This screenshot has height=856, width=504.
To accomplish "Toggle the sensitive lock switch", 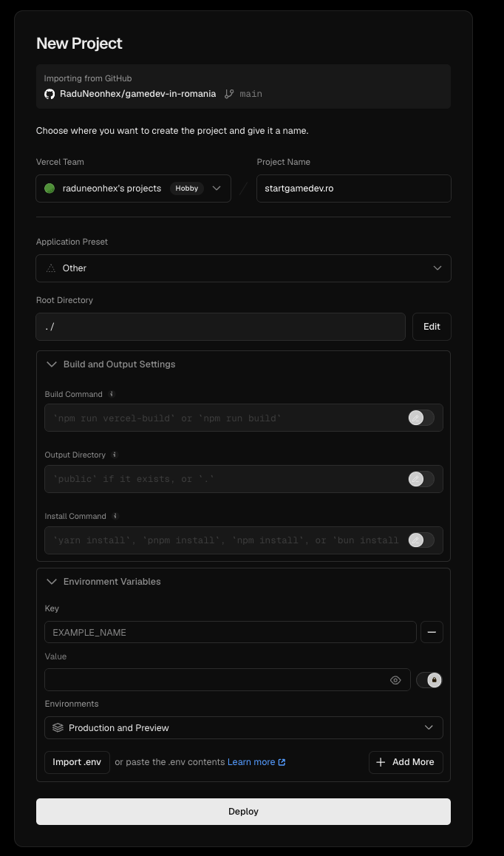I will [x=429, y=679].
